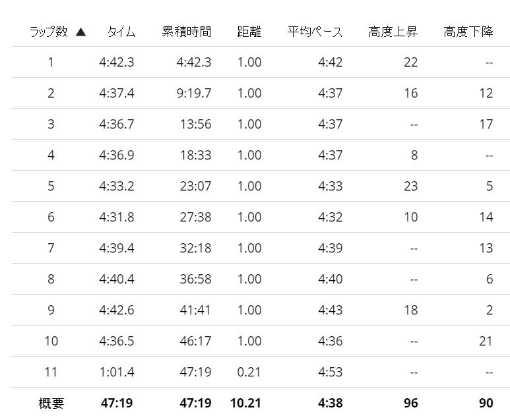
Task: Select lap 1 row time 4:42.3
Action: (x=117, y=62)
